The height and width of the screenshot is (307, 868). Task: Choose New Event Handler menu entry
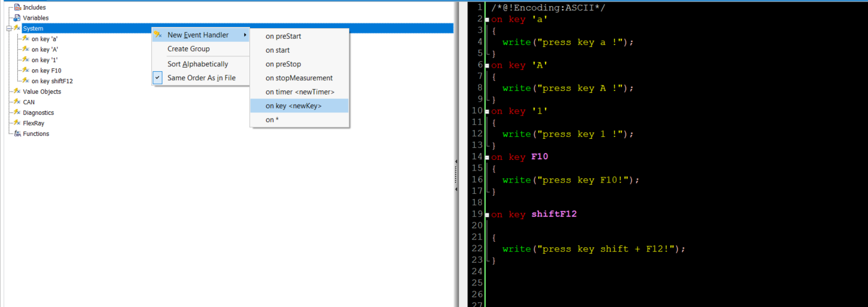[200, 35]
